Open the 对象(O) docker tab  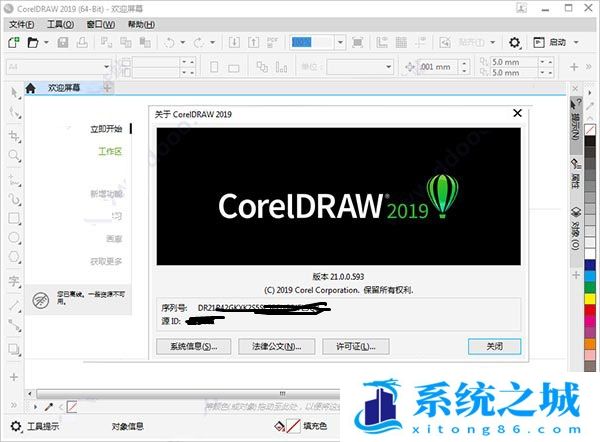click(x=576, y=229)
